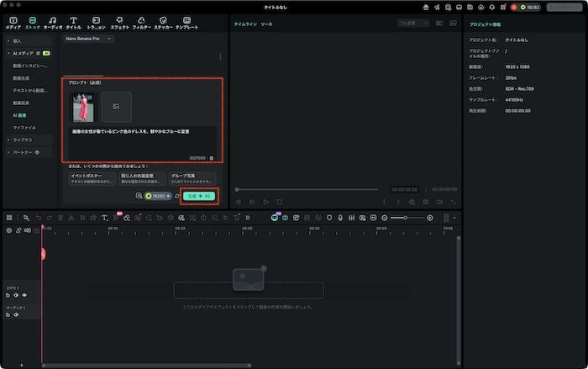Open the Nano Banana Pro model dropdown
The width and height of the screenshot is (588, 369).
pyautogui.click(x=88, y=38)
